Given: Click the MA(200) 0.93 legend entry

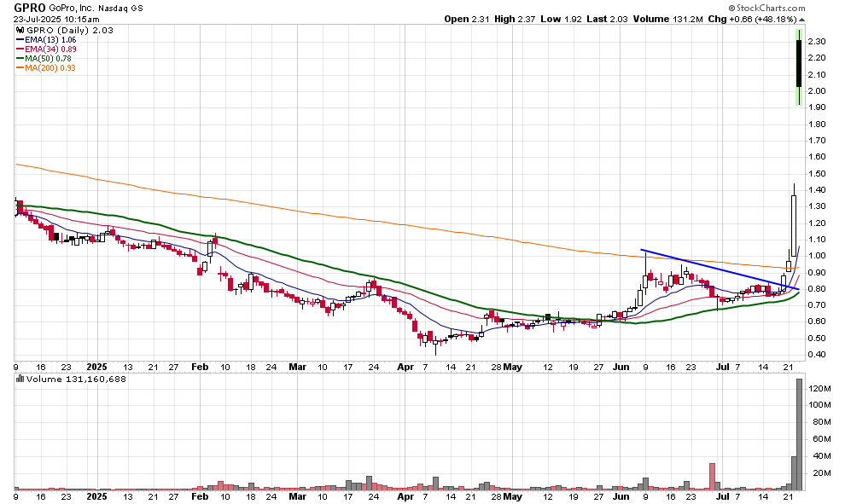Looking at the screenshot, I should pos(50,68).
